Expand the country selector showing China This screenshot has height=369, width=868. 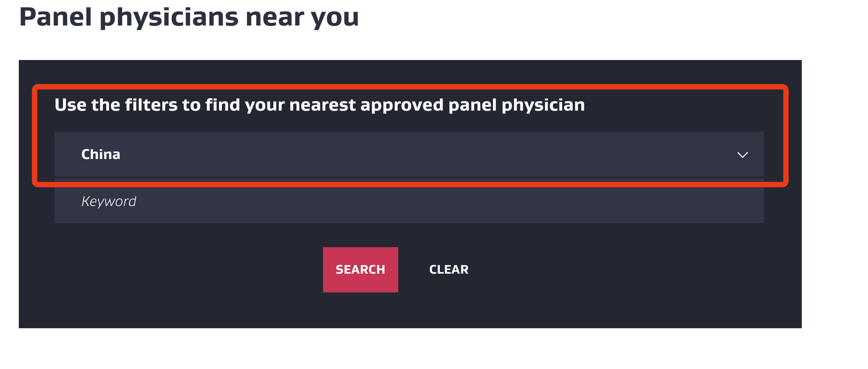(x=408, y=154)
